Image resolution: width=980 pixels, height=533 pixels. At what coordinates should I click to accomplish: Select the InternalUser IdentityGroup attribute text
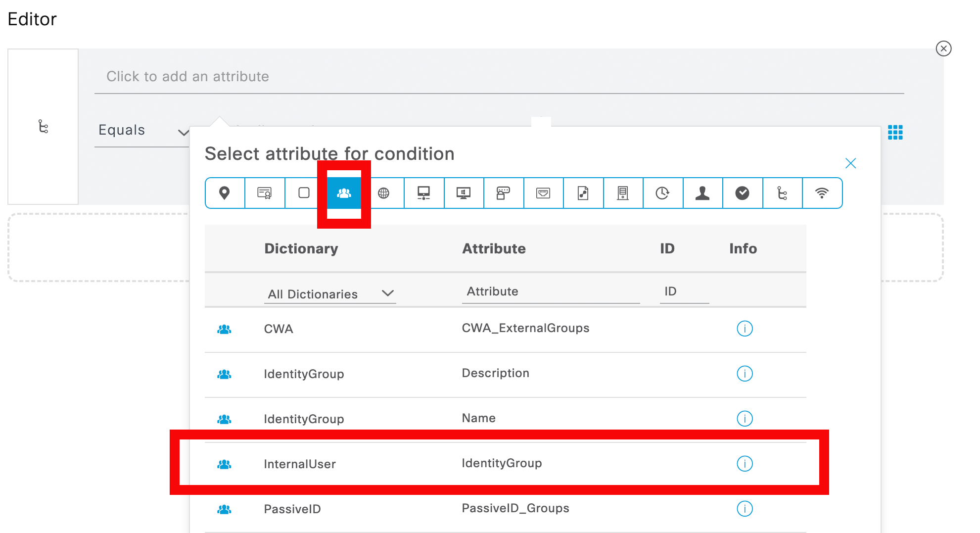coord(502,464)
